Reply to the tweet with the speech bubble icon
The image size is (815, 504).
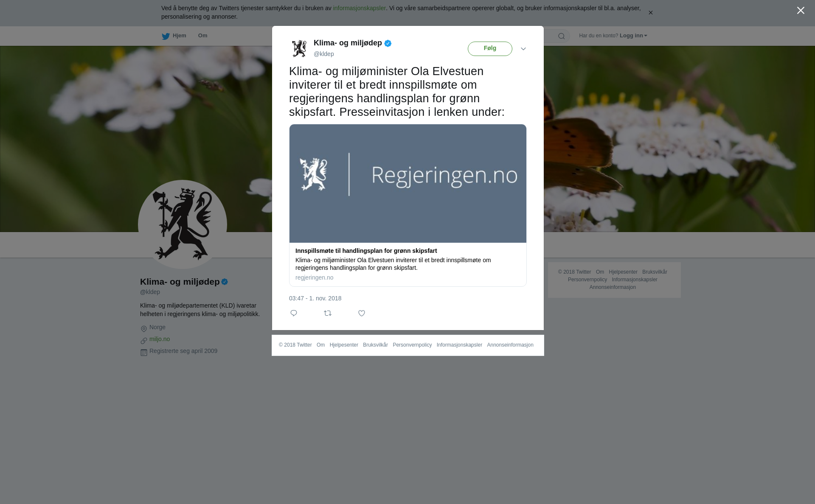pos(294,313)
